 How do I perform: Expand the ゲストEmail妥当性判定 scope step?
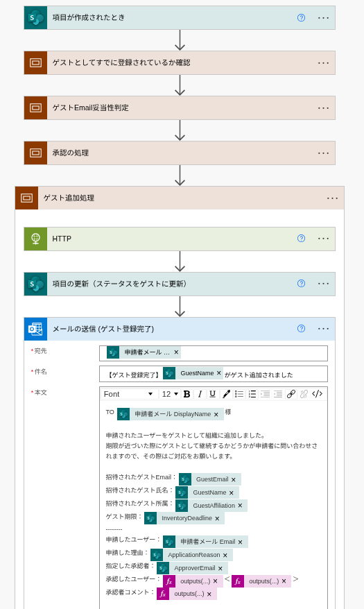tap(180, 108)
